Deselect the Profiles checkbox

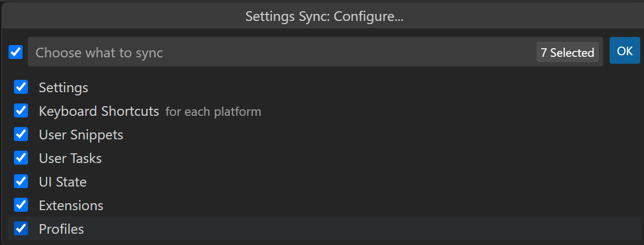coord(21,229)
